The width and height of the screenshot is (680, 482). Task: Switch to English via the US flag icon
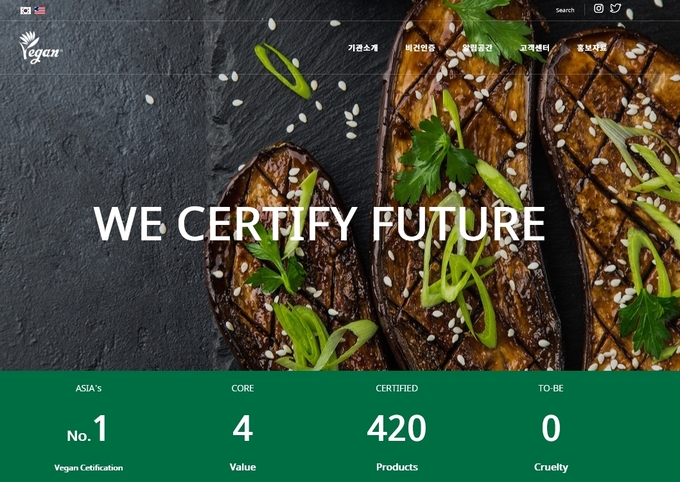coord(40,10)
